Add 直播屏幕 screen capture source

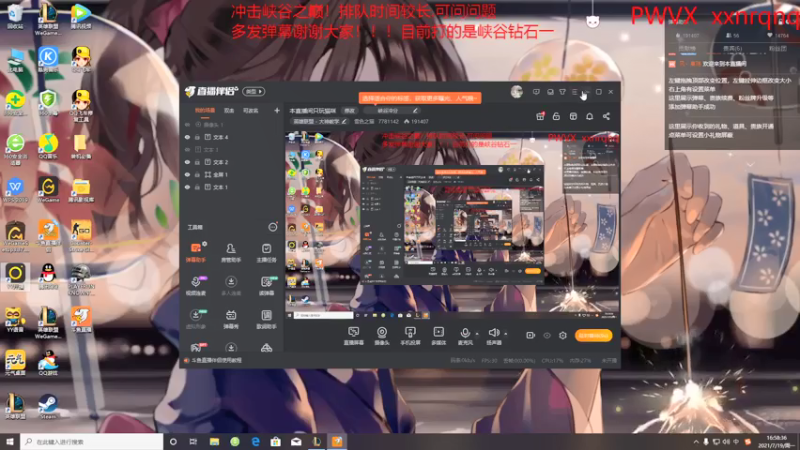(x=353, y=336)
